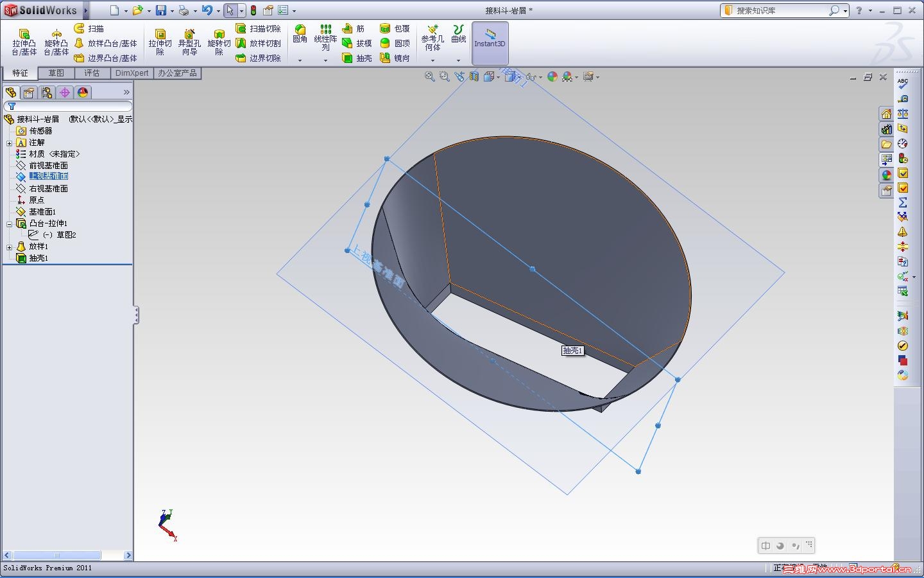924x578 pixels.
Task: Switch to the 草图 tab
Action: coord(56,73)
